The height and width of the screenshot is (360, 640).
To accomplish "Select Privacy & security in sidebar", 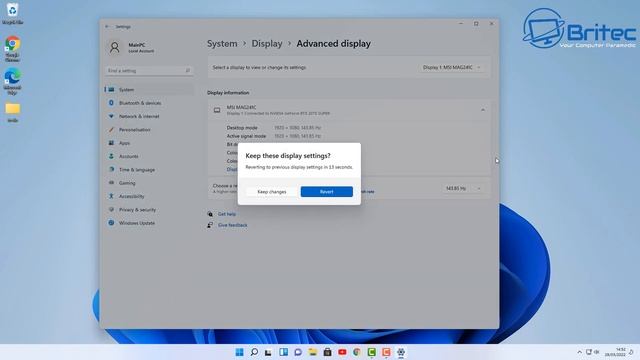I will point(149,209).
